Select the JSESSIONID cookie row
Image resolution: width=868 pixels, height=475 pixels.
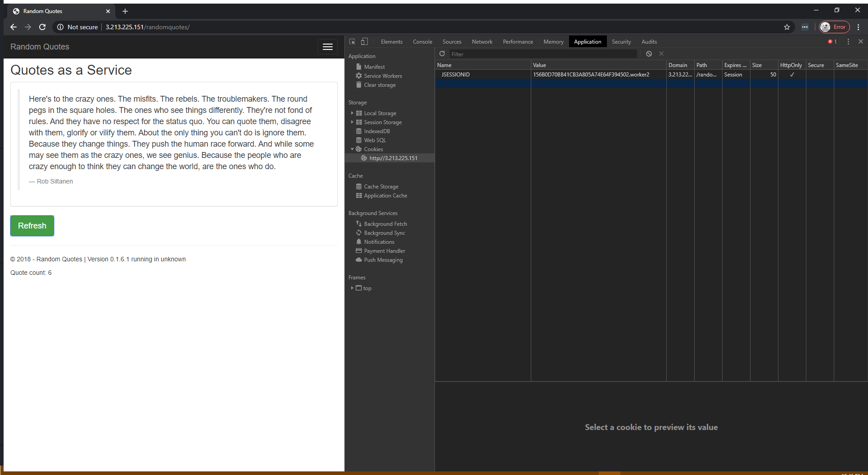coord(455,75)
